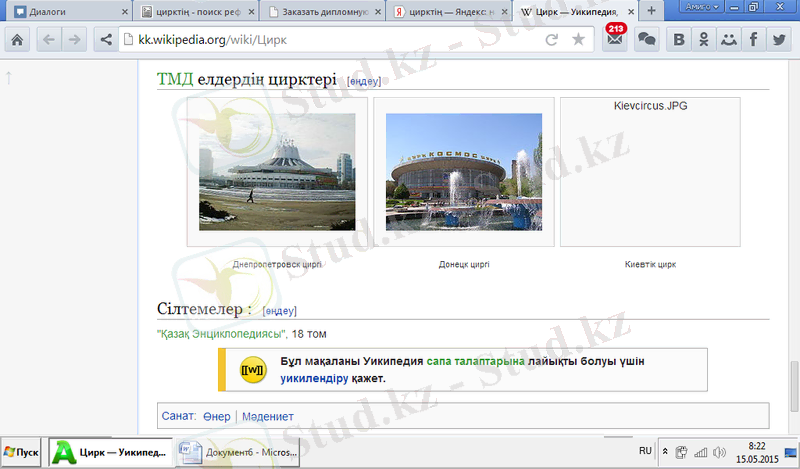Open the Odnoklassniki toolbar icon
The image size is (800, 469).
coord(705,40)
